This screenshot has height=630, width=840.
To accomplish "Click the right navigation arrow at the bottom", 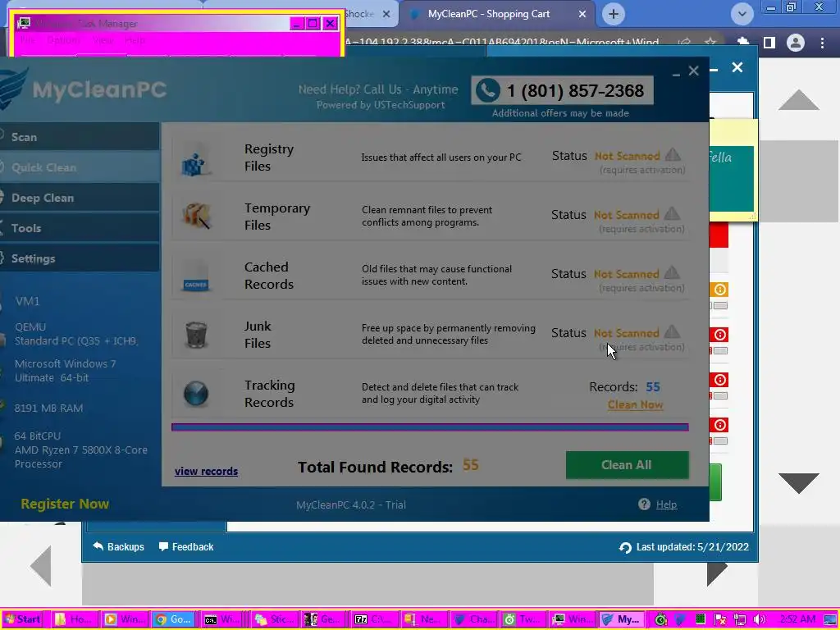I will (x=717, y=573).
